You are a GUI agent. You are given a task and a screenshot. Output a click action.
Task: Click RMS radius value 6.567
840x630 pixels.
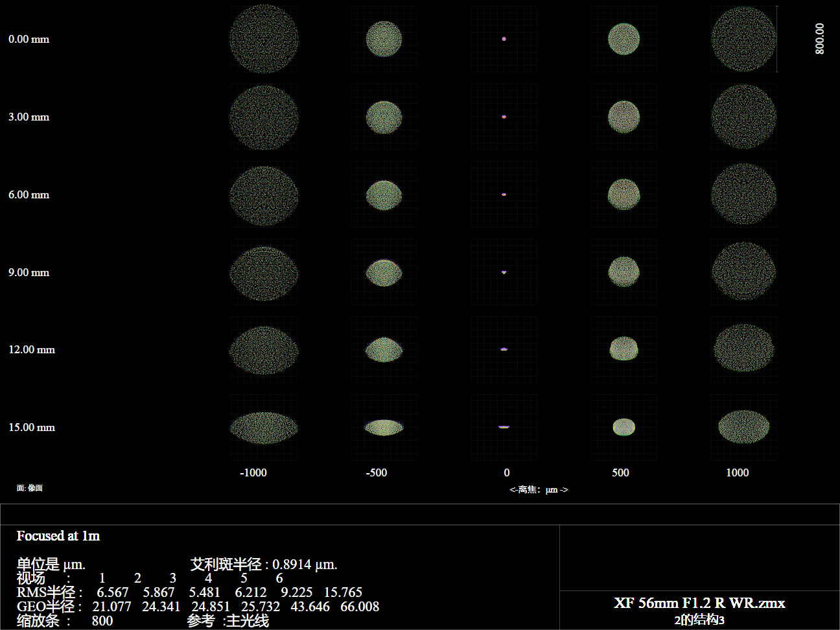[x=113, y=592]
